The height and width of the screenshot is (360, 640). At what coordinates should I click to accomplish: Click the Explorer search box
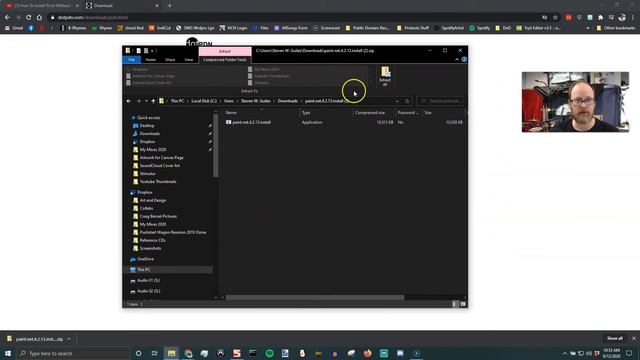[x=441, y=101]
